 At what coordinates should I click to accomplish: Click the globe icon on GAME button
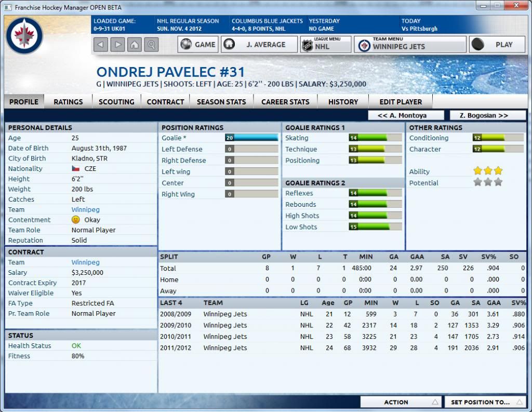[186, 44]
